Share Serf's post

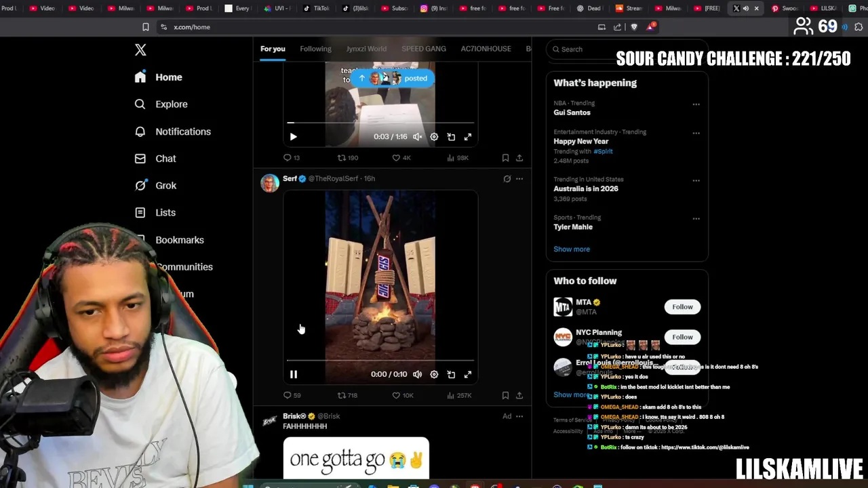coord(519,395)
